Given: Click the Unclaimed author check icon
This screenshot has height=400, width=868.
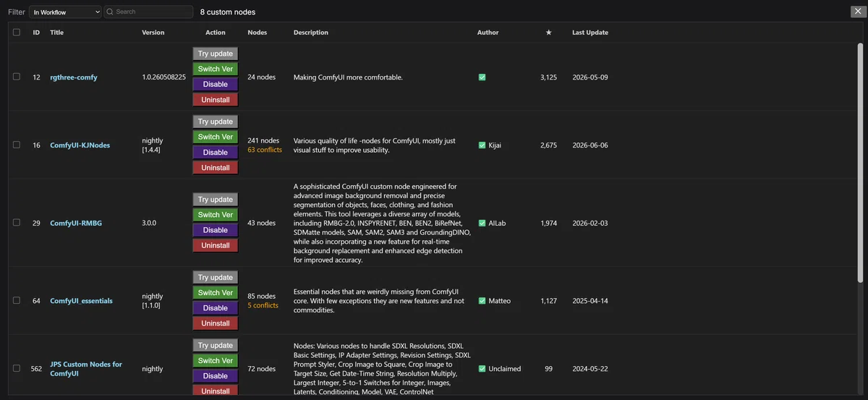Looking at the screenshot, I should (482, 369).
